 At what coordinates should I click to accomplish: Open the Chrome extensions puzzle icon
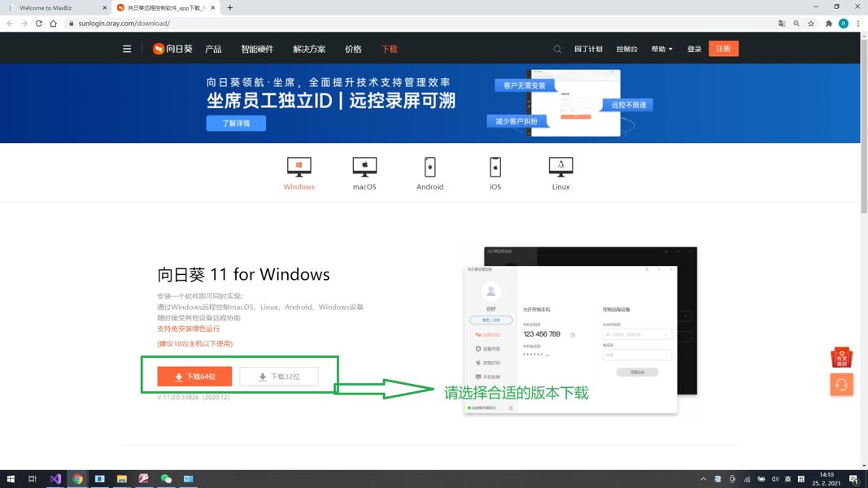tap(829, 24)
